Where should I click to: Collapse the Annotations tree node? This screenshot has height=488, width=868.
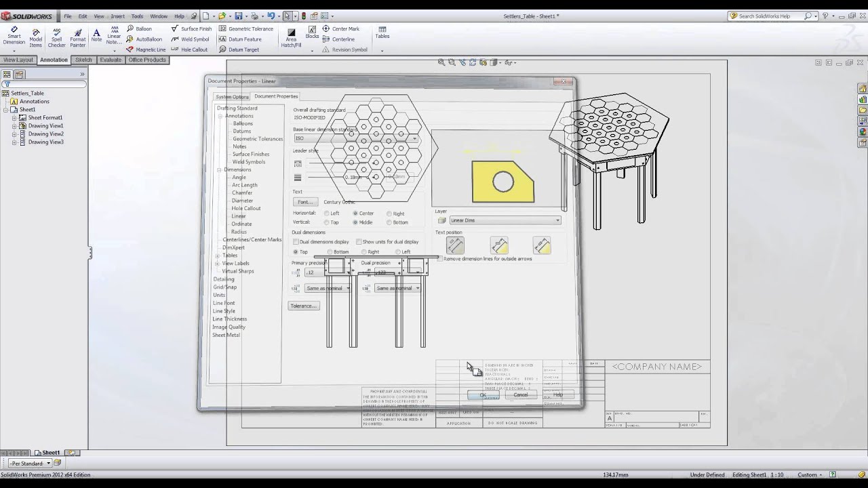pos(220,116)
